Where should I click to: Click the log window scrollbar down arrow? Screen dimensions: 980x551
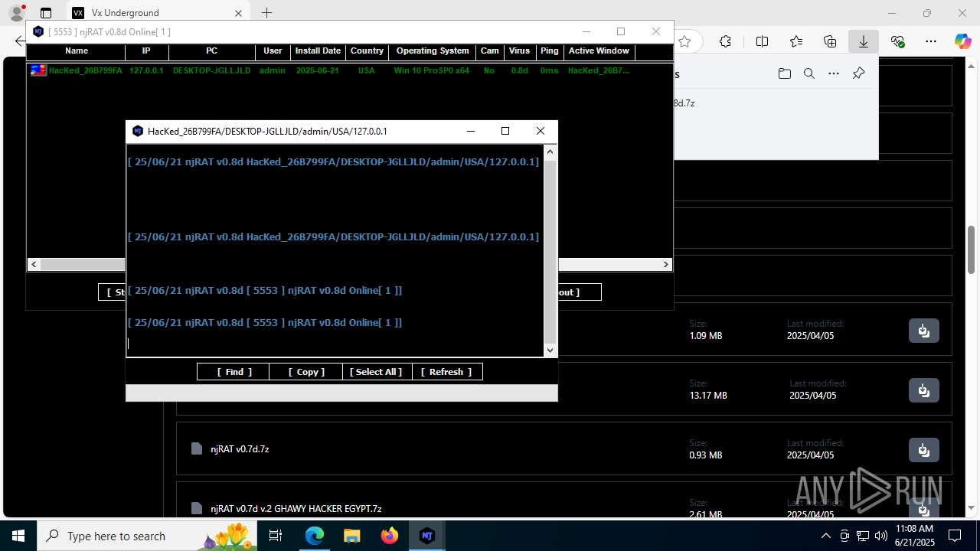click(550, 350)
